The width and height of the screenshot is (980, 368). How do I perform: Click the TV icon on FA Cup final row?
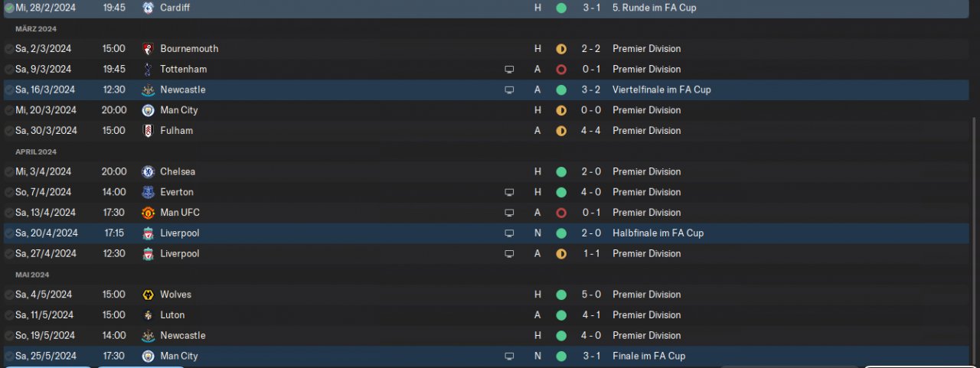(509, 356)
